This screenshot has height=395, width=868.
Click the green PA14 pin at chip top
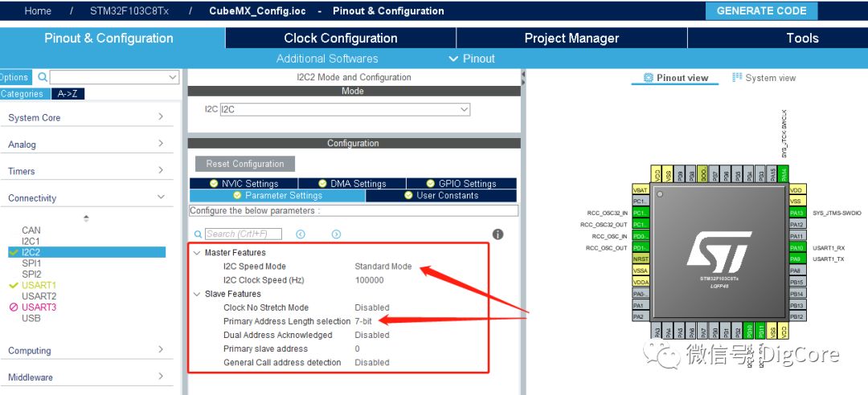(784, 173)
